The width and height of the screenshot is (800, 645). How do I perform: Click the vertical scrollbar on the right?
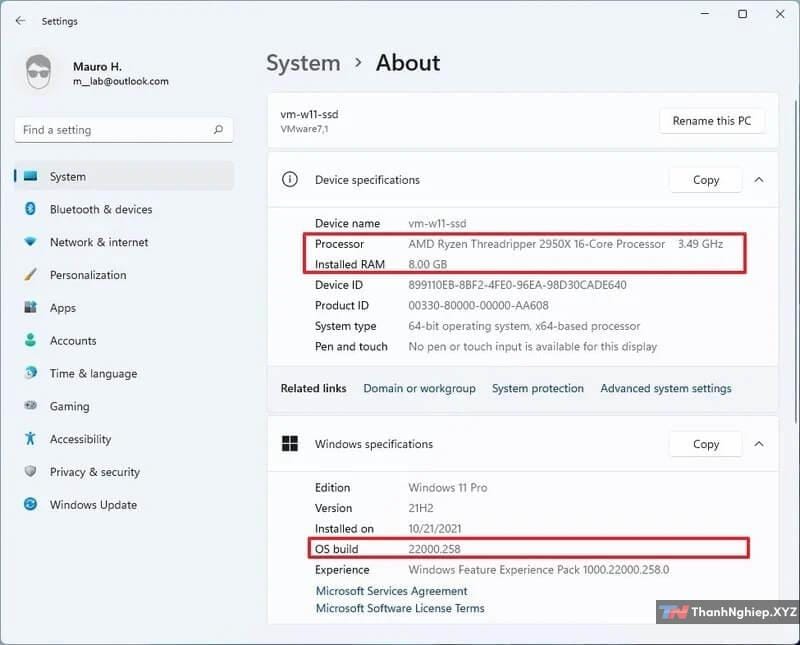[795, 260]
